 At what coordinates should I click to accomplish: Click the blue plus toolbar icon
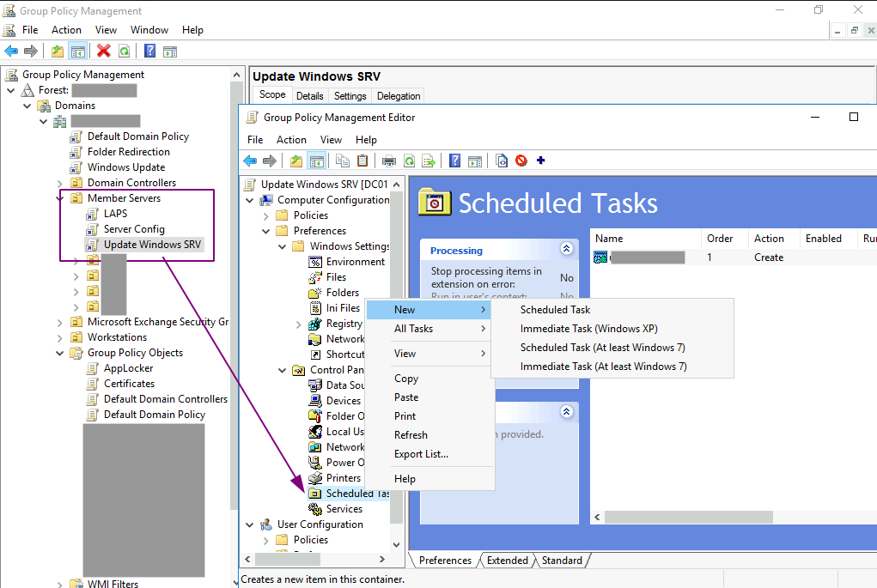tap(541, 161)
